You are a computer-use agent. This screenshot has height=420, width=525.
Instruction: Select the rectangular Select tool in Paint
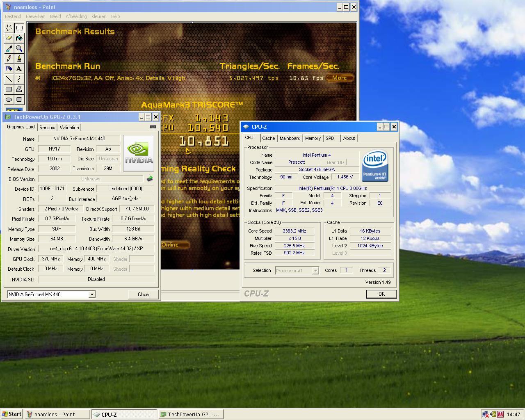tap(19, 28)
